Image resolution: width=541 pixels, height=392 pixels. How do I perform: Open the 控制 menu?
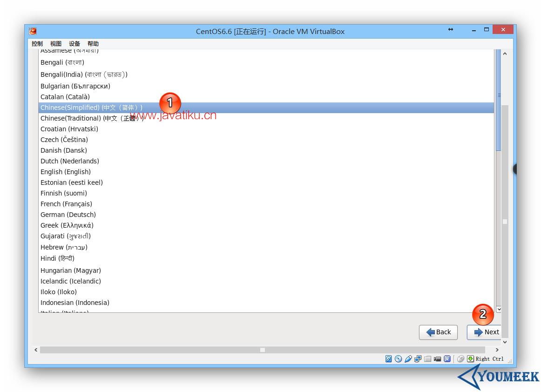[x=37, y=43]
